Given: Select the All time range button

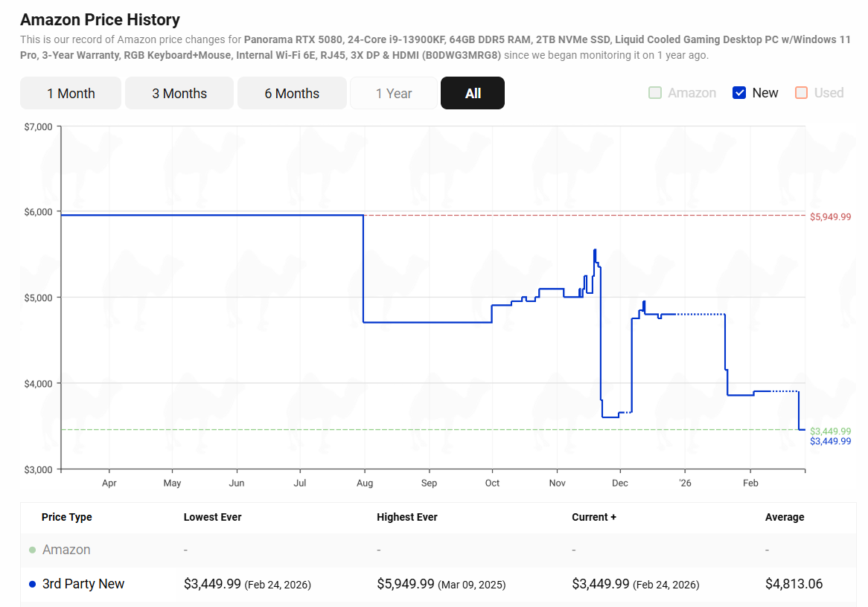Looking at the screenshot, I should 473,93.
